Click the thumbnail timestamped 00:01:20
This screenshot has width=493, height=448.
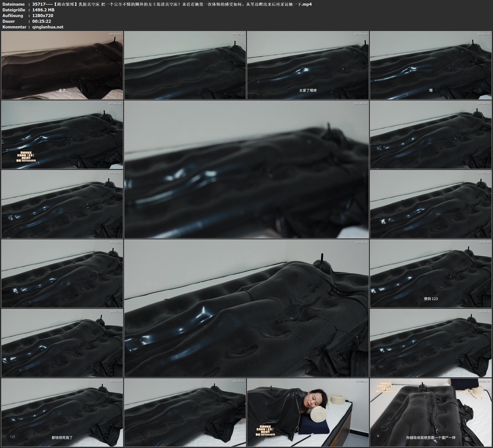click(x=62, y=65)
